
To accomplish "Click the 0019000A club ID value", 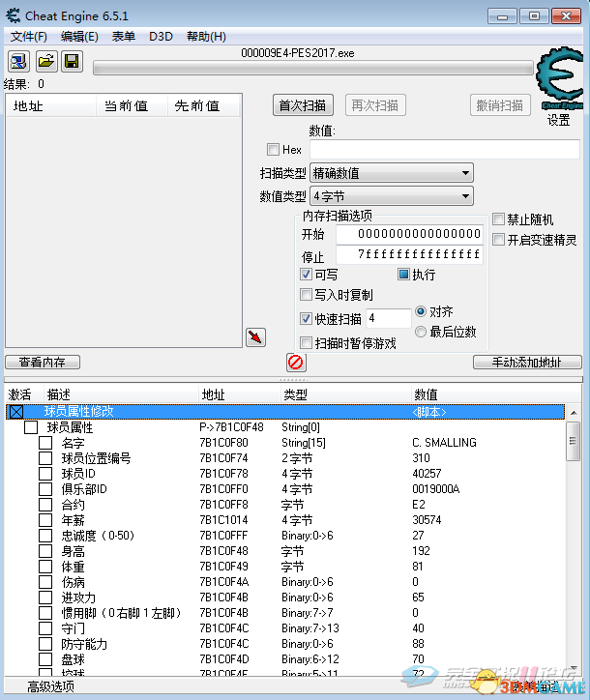I will pyautogui.click(x=436, y=489).
